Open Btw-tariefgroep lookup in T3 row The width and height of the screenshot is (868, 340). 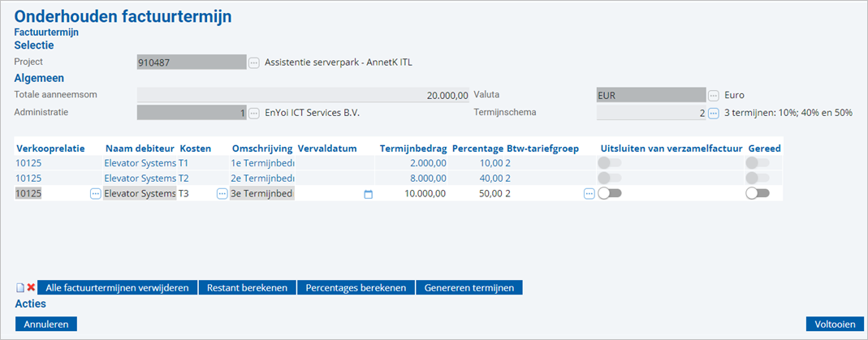pos(589,193)
